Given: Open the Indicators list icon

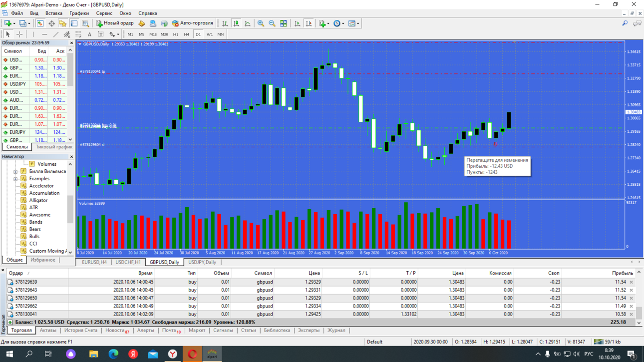Looking at the screenshot, I should pyautogui.click(x=322, y=23).
